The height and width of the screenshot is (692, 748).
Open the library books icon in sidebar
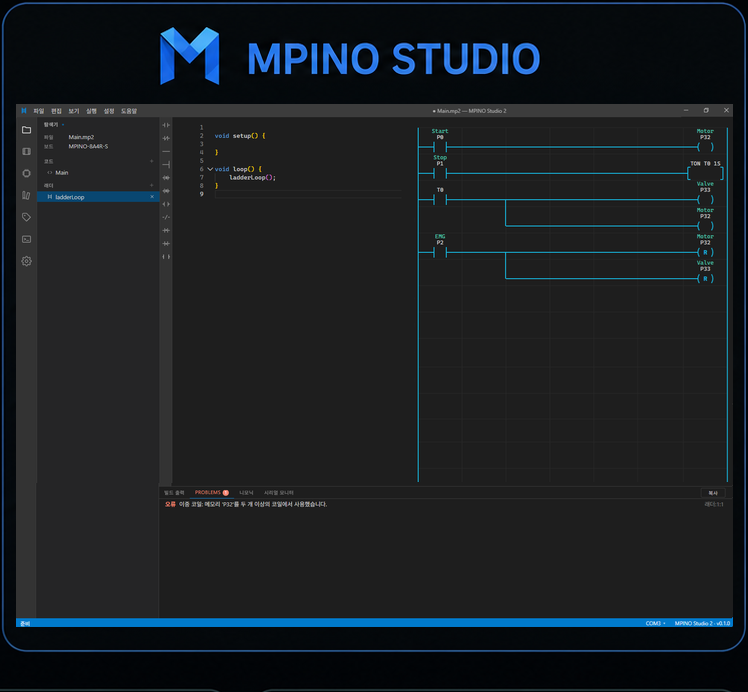(x=27, y=195)
